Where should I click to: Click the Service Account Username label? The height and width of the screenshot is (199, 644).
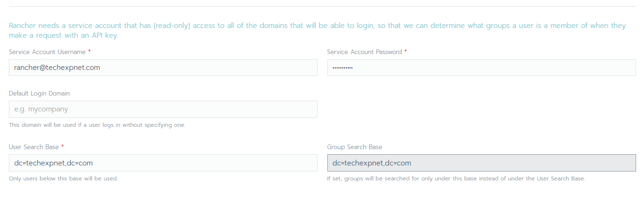(47, 52)
